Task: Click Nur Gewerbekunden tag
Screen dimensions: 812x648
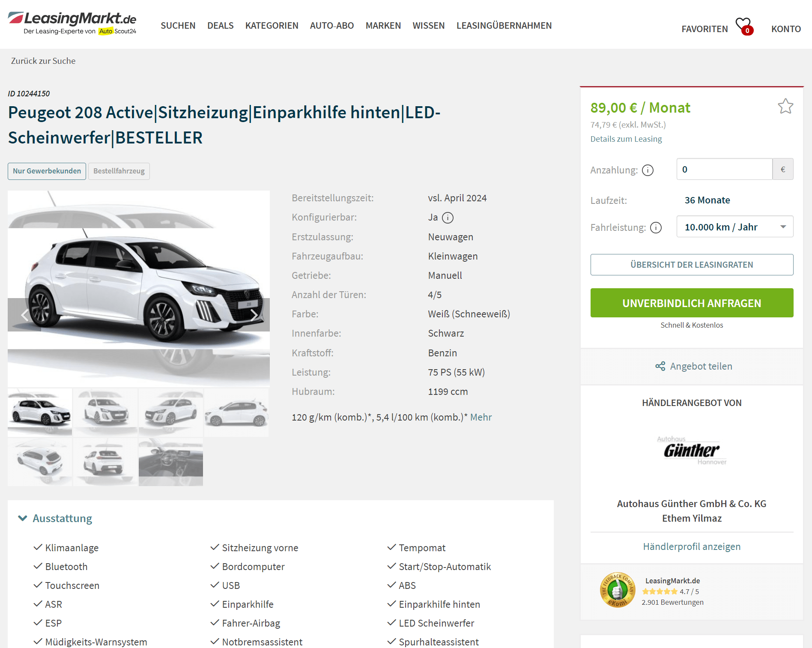Action: pyautogui.click(x=47, y=171)
